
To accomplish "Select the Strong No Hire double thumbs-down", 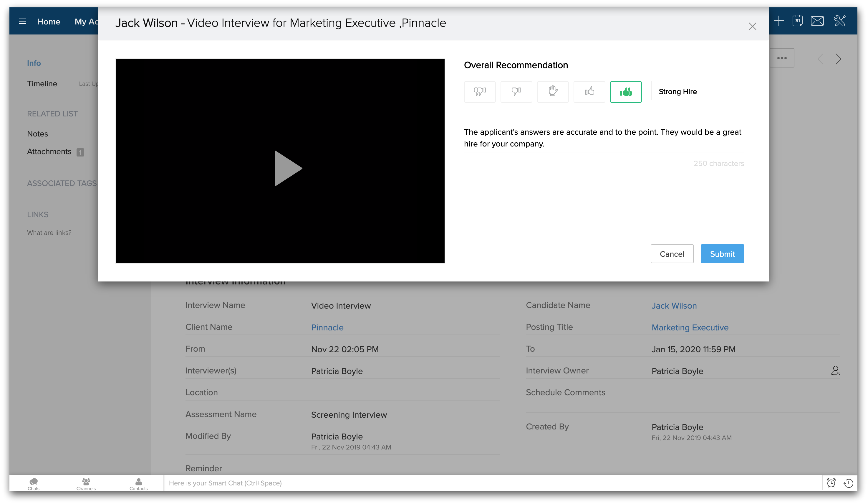I will pos(479,92).
